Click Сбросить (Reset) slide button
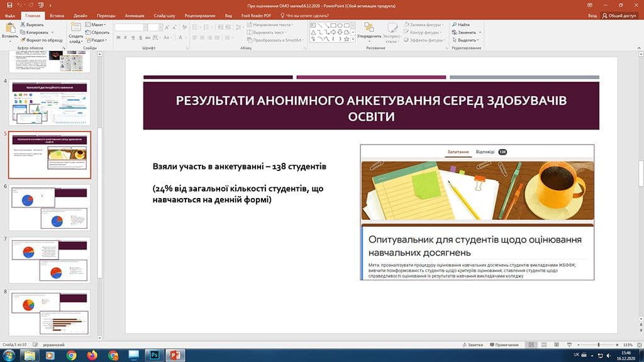This screenshot has height=362, width=644. click(x=97, y=33)
